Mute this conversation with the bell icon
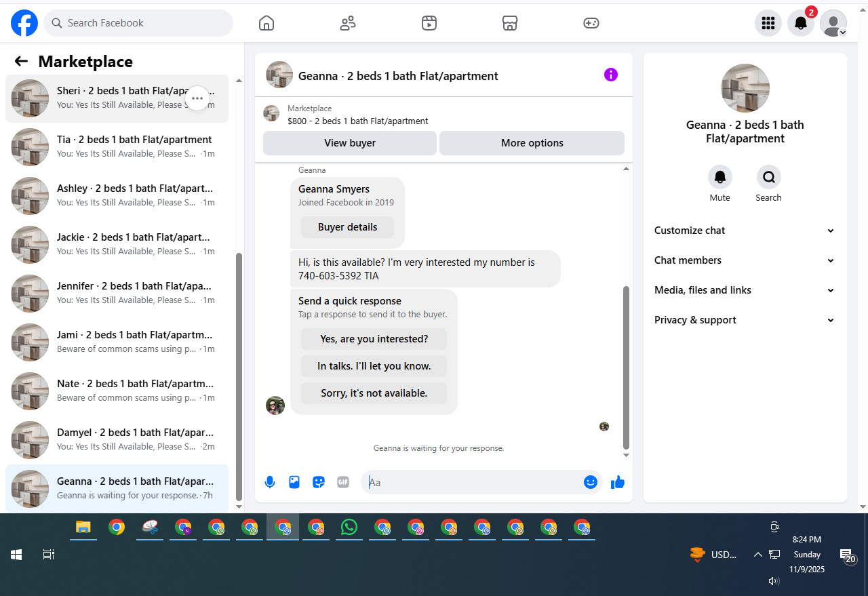This screenshot has height=596, width=868. tap(720, 177)
